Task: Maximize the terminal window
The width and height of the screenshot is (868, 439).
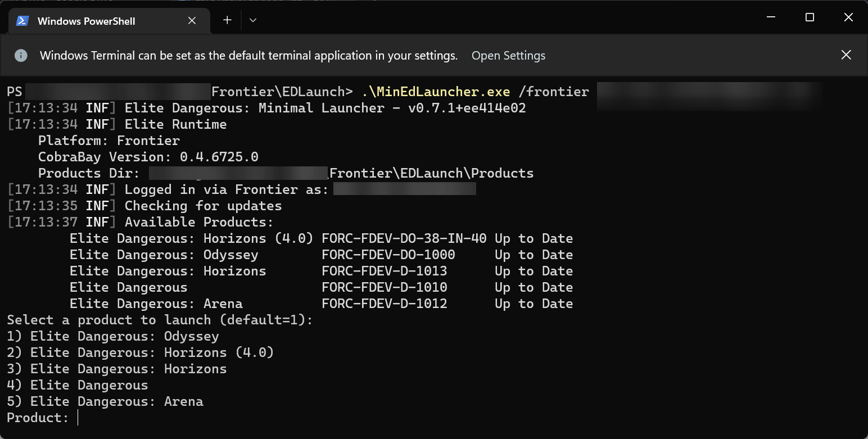Action: click(x=810, y=18)
